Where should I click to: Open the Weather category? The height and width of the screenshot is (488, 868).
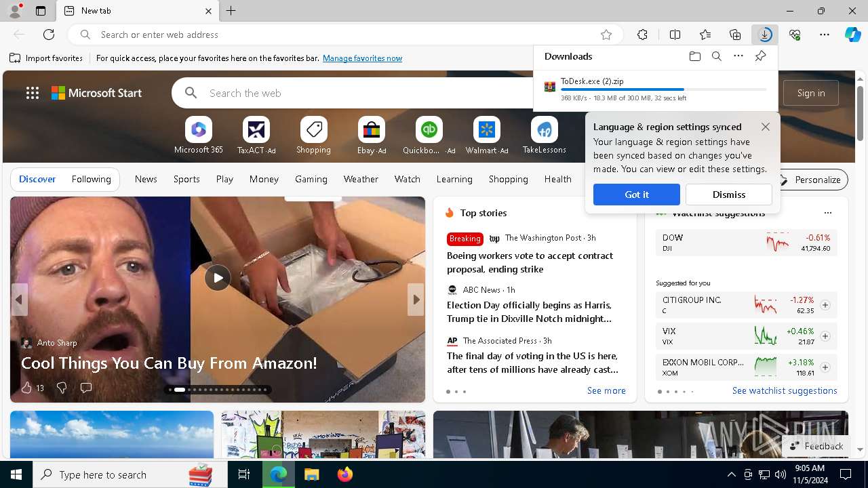361,179
